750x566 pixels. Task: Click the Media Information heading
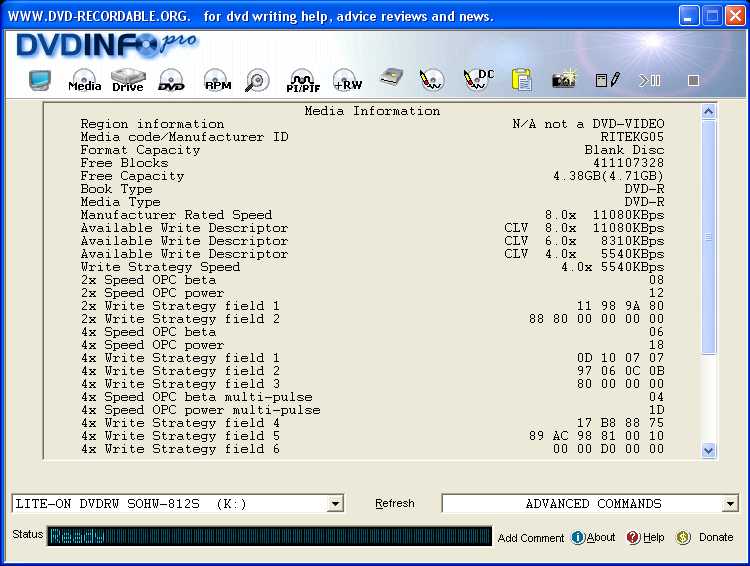pos(372,111)
